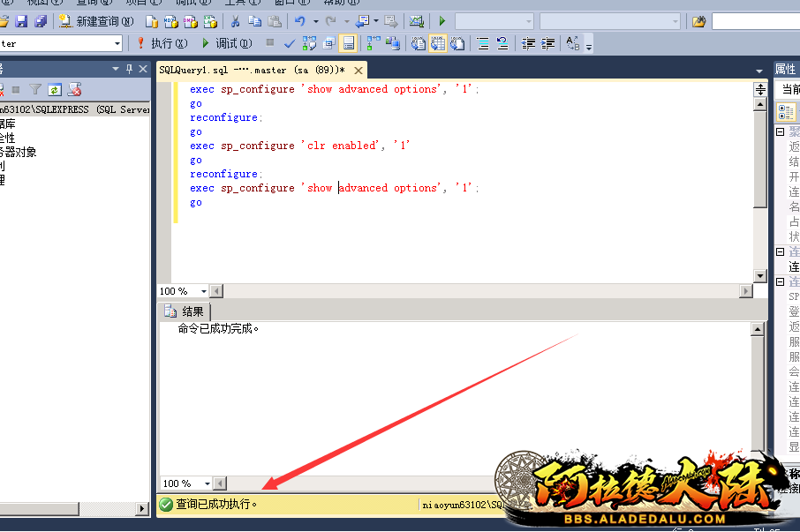Image resolution: width=800 pixels, height=532 pixels.
Task: Toggle auto-hide pin on Object Explorer
Action: (x=130, y=69)
